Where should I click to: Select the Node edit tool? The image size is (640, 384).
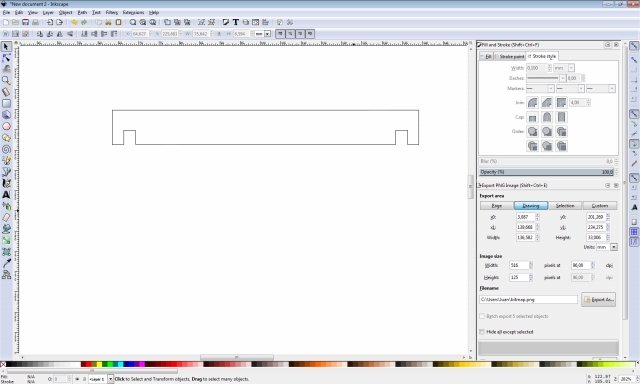click(6, 58)
